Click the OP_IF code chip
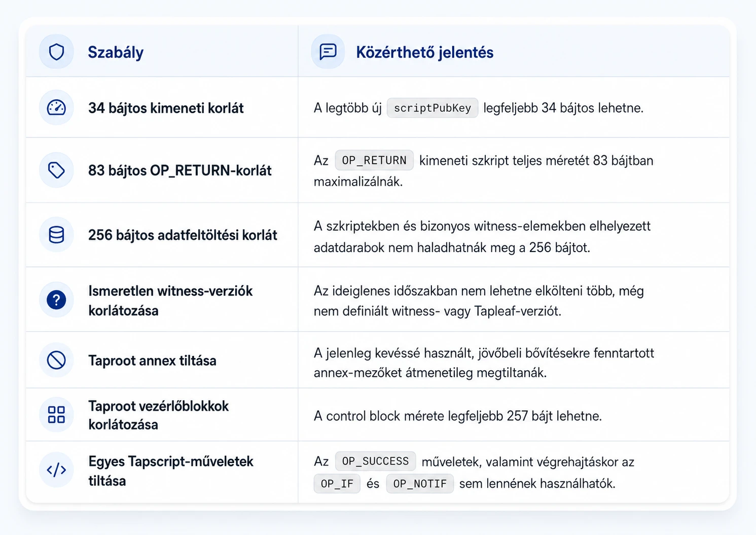The height and width of the screenshot is (535, 756). pos(337,484)
